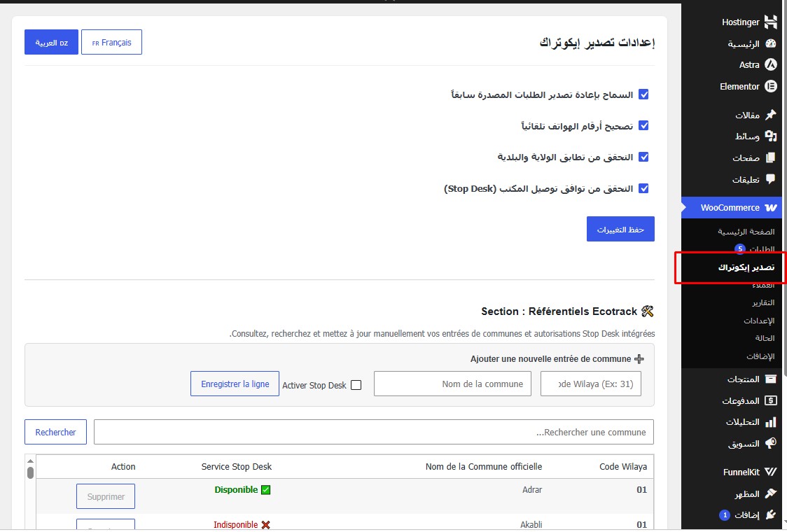Open the التقارير submenu link

tap(763, 302)
